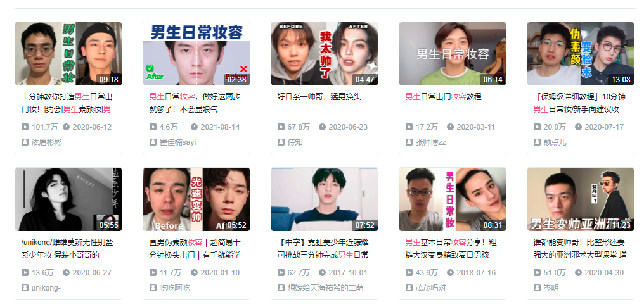The height and width of the screenshot is (307, 644).
Task: Click play-count icon beside 17.2万
Action: pos(409,127)
